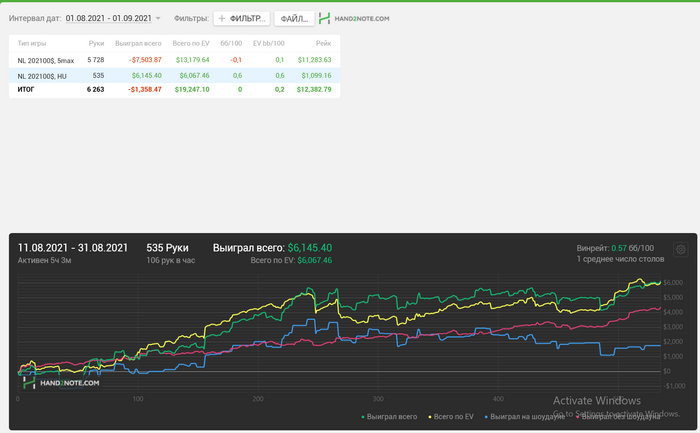Sort by Выиграл всего column header
Screen dimensions: 700x433
tap(138, 43)
